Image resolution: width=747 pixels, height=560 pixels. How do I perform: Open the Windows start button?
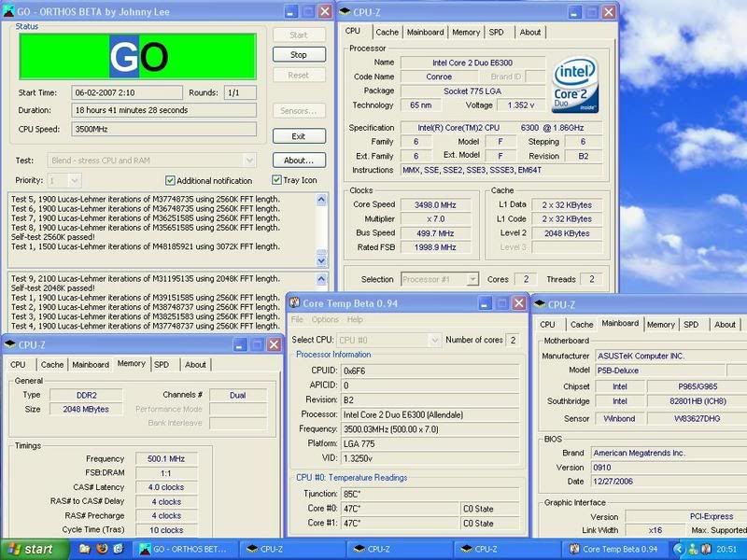34,549
